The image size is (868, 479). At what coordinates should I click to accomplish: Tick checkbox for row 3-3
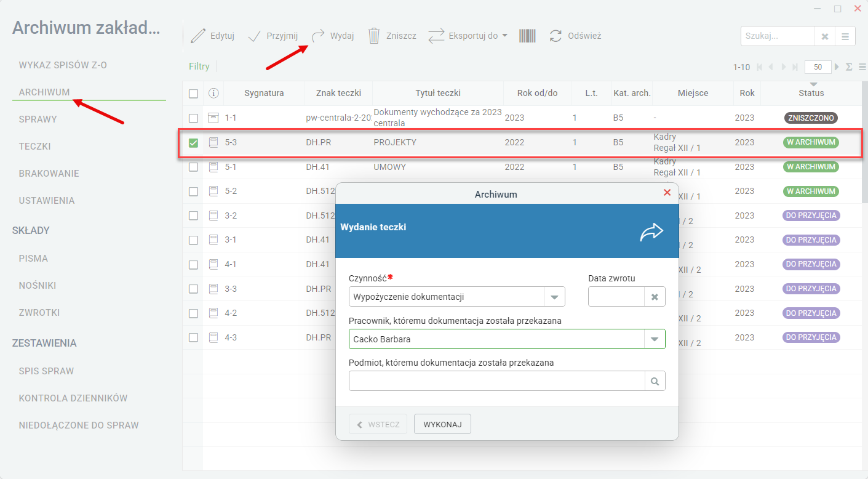click(193, 289)
